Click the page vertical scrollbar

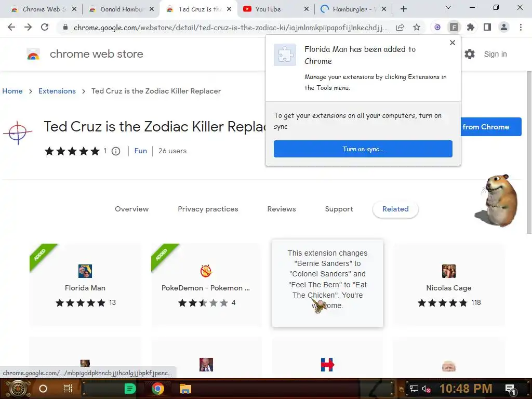[x=528, y=153]
